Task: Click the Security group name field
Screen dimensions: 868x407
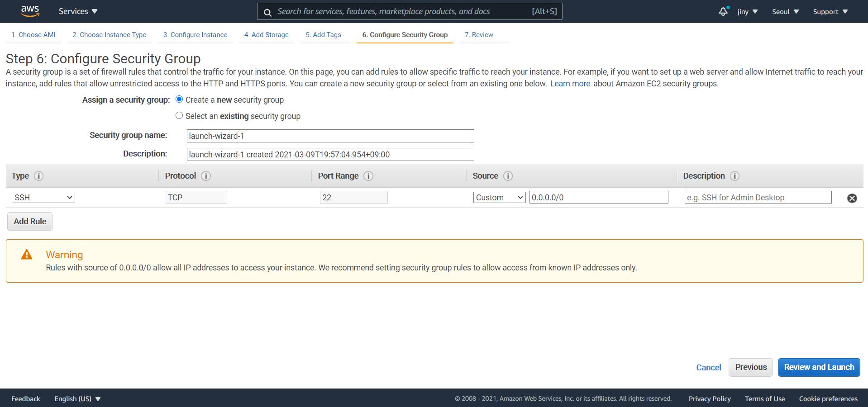Action: click(x=330, y=136)
